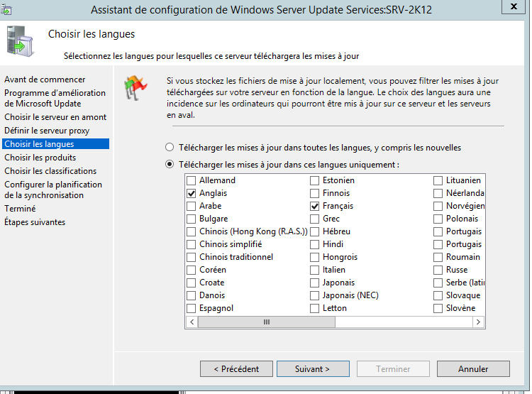The height and width of the screenshot is (394, 532).
Task: Check the Estonien language checkbox
Action: [314, 180]
